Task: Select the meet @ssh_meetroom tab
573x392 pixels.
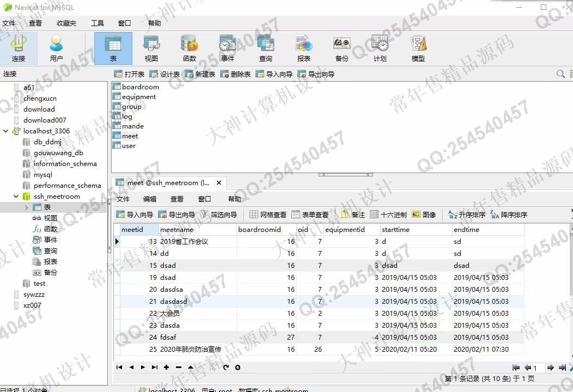Action: point(168,183)
